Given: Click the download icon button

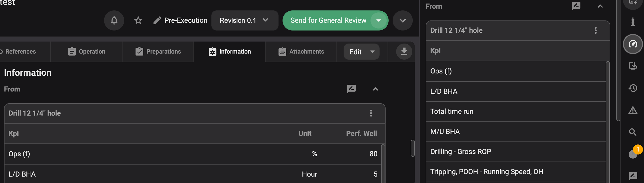Looking at the screenshot, I should [404, 51].
